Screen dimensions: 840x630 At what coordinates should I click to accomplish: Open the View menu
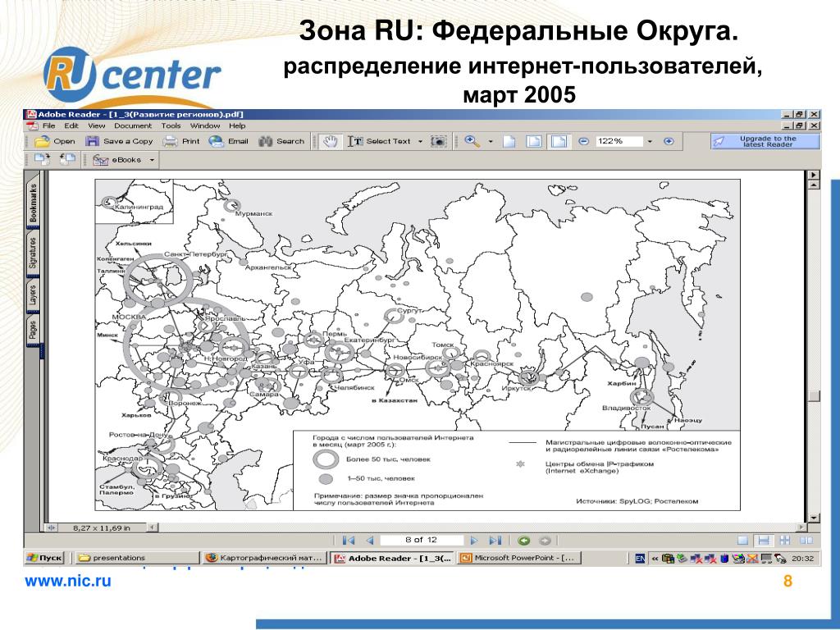[97, 126]
